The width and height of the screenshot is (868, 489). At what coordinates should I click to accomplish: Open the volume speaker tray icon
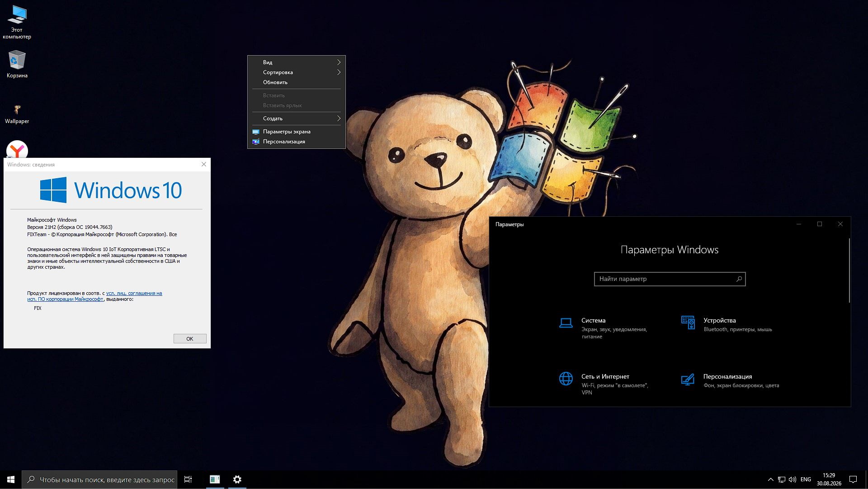[793, 480]
